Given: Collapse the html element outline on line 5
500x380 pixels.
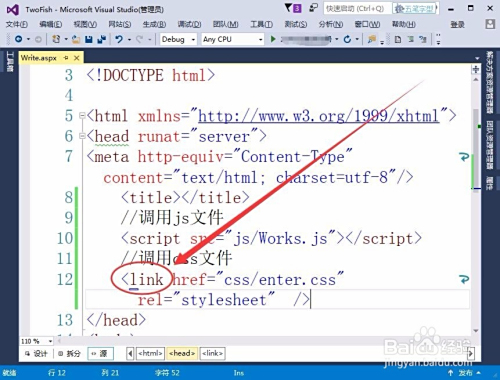Looking at the screenshot, I should 82,116.
